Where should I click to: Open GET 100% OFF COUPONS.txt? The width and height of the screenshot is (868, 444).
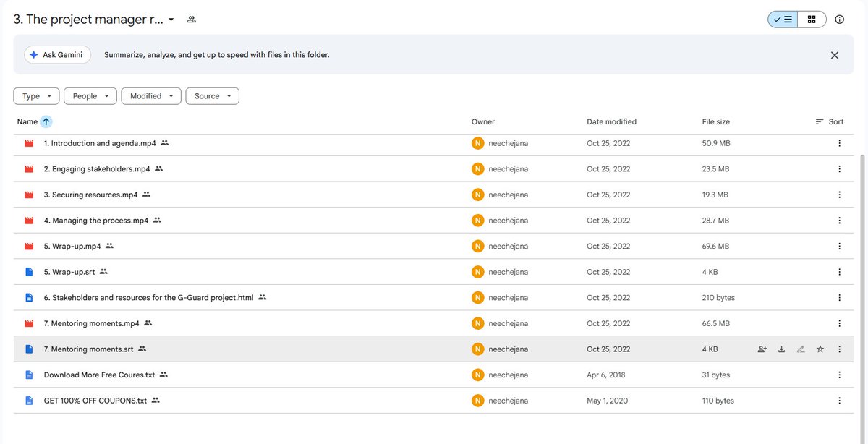point(95,401)
